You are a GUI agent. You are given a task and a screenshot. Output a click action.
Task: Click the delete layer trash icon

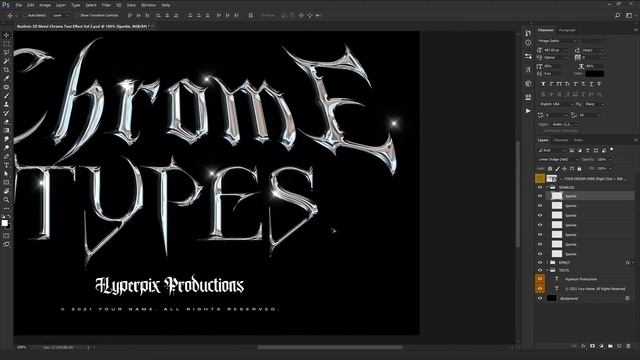629,346
